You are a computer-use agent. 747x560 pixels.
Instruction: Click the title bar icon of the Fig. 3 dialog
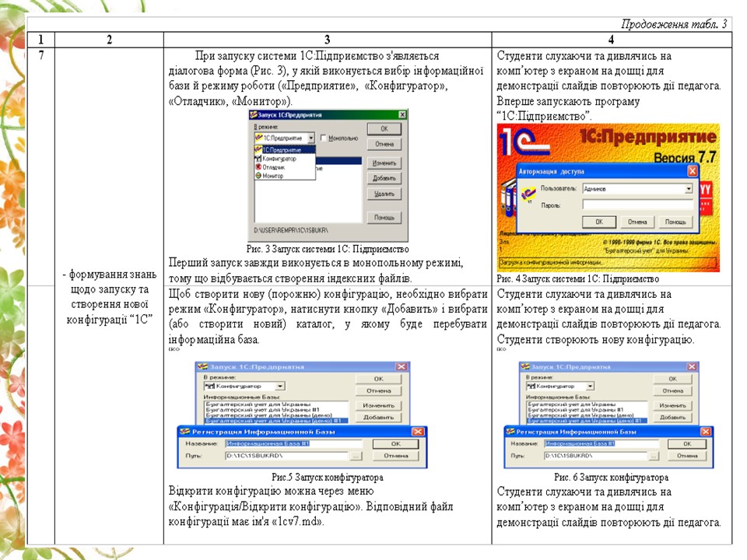point(254,114)
